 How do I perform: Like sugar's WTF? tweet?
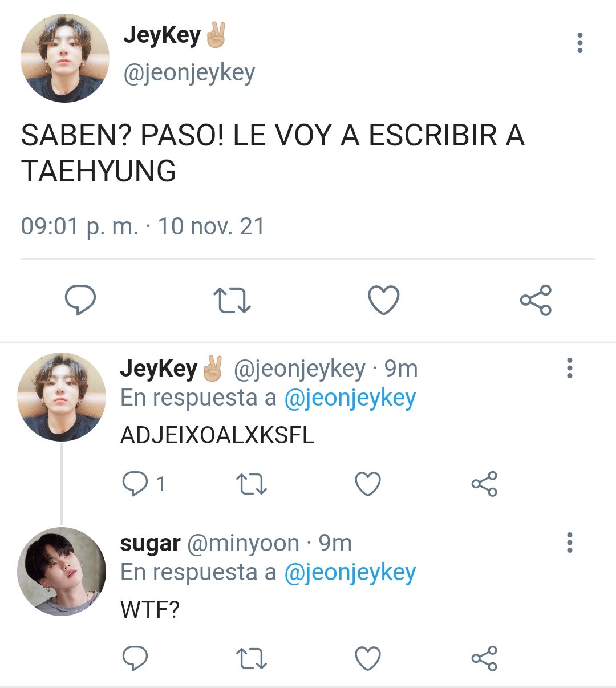tap(368, 658)
